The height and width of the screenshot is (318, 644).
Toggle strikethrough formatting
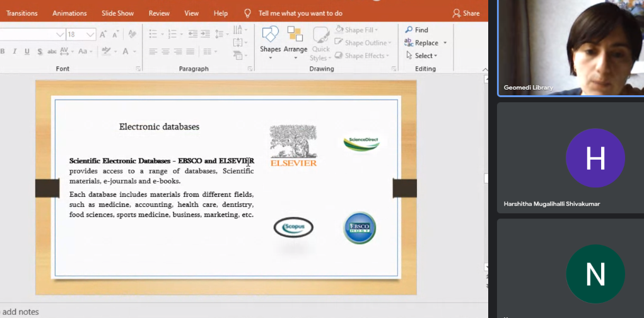coord(52,51)
